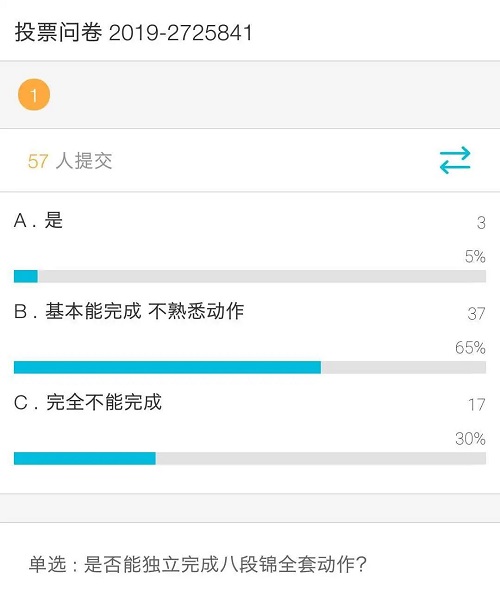Tap the vote count 37 for option B
The width and height of the screenshot is (500, 590).
pos(476,314)
